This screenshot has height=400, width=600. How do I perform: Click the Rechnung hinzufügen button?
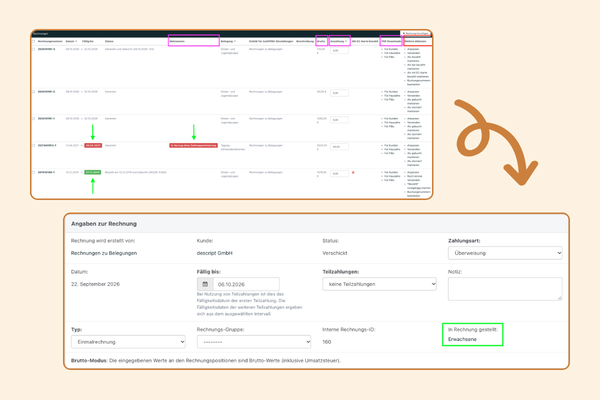click(x=416, y=34)
